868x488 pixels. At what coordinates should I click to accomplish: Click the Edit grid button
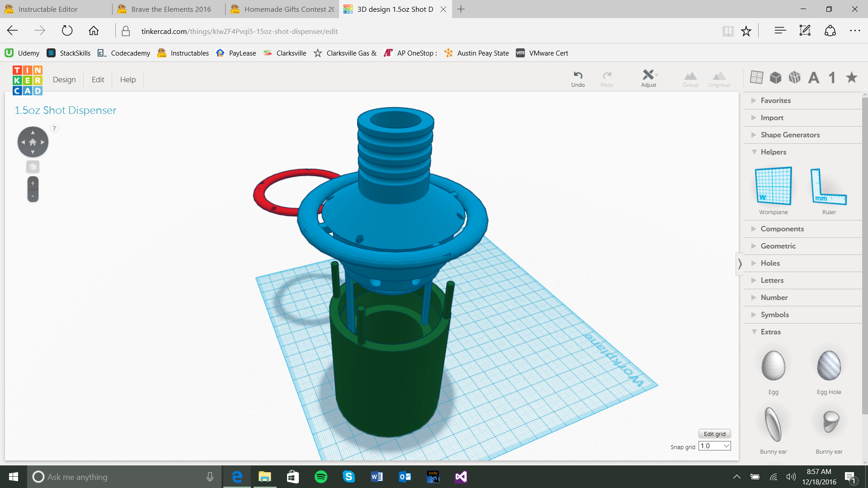tap(714, 434)
